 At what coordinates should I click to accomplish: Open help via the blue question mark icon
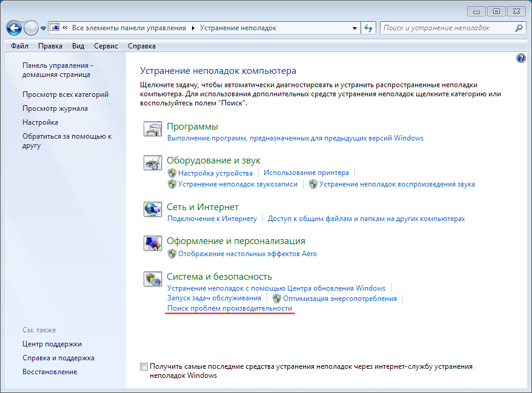(520, 58)
